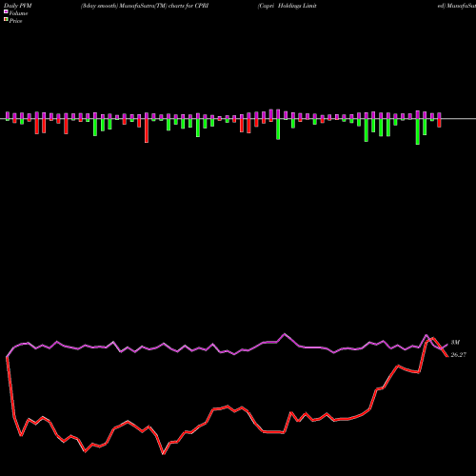This screenshot has width=476, height=476.
Task: Click the '(3day smooth) MunafaSutra(TM) charts for CPRI' text
Action: (x=145, y=6)
